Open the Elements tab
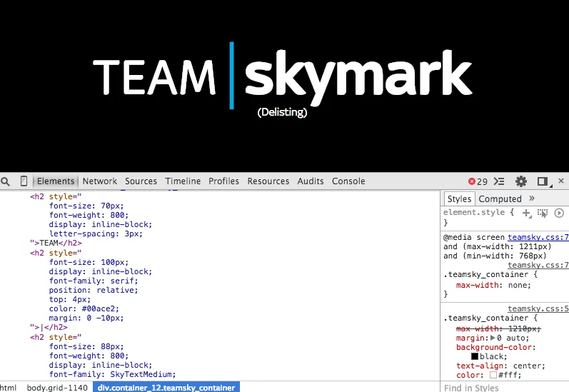569x392 pixels. 56,181
